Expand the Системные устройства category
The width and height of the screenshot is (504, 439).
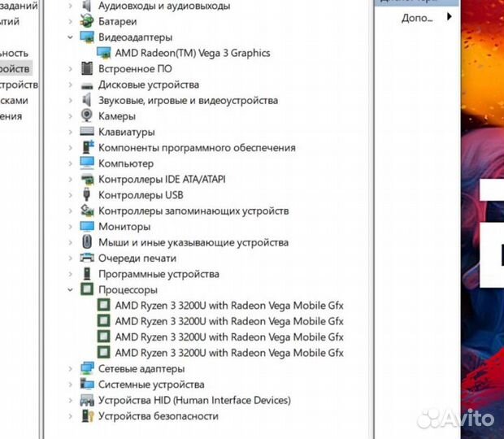[70, 385]
